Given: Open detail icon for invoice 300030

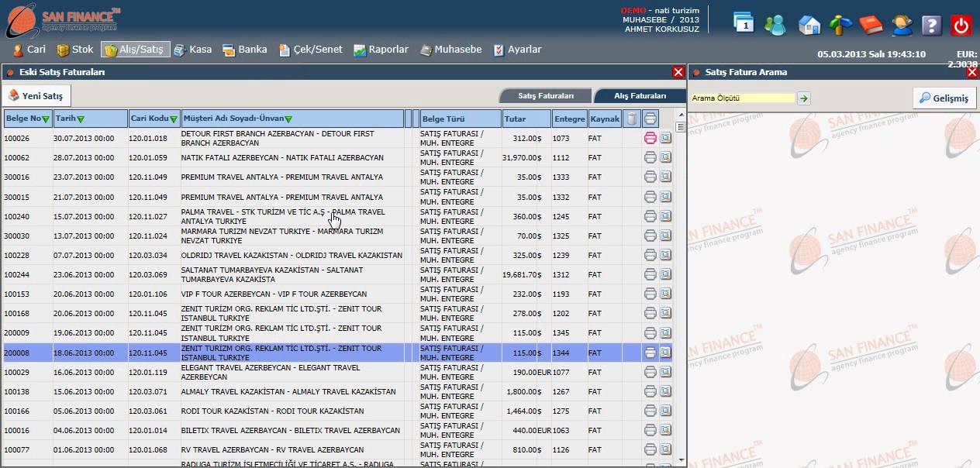Looking at the screenshot, I should click(666, 236).
